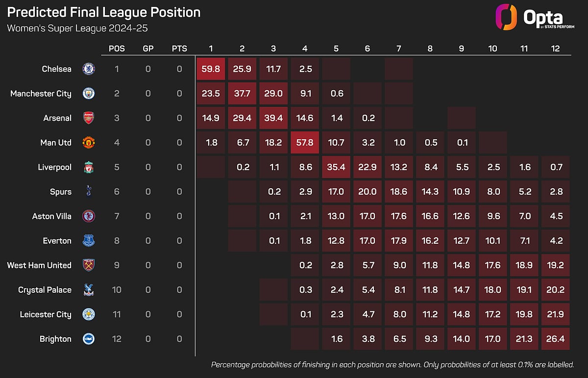Select the POS column header
The height and width of the screenshot is (378, 588).
[x=117, y=49]
